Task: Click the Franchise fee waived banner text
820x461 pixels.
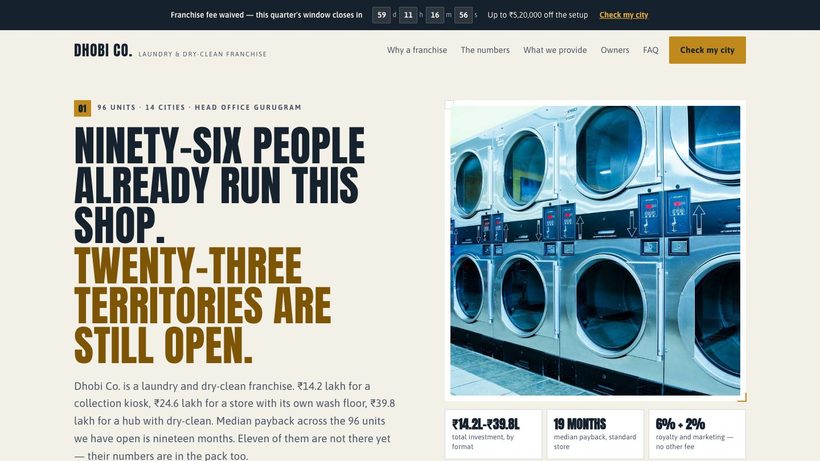Action: 266,15
